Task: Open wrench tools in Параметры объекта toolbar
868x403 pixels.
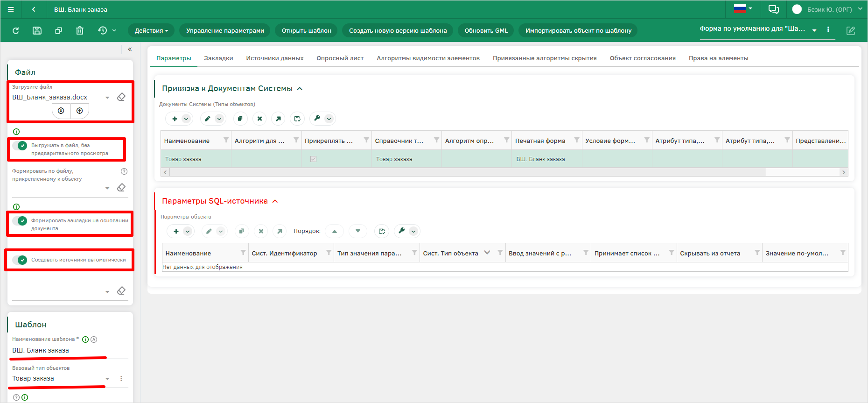Action: point(402,231)
